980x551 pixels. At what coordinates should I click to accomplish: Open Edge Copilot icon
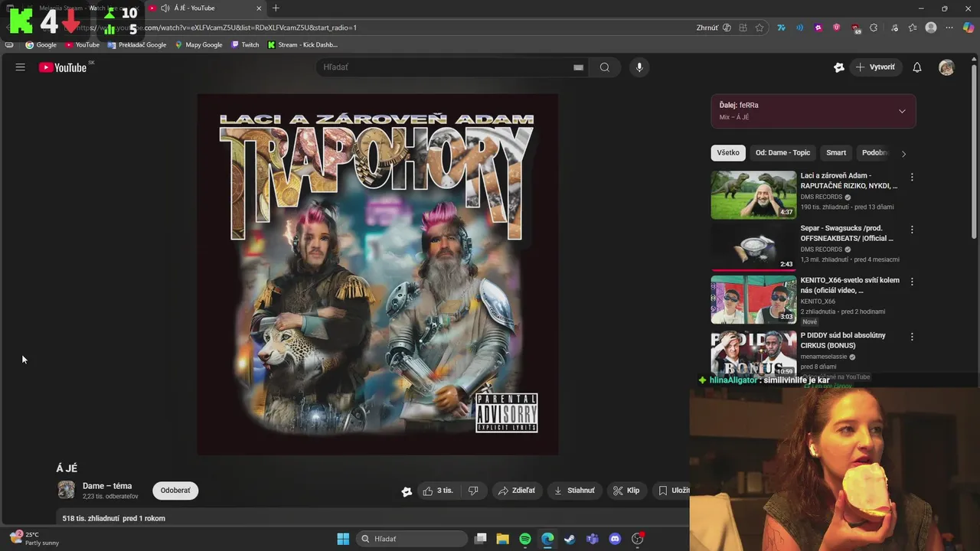968,28
